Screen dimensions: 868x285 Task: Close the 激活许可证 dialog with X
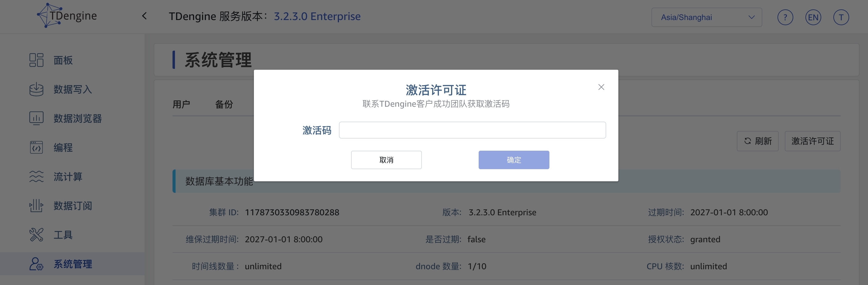(601, 87)
